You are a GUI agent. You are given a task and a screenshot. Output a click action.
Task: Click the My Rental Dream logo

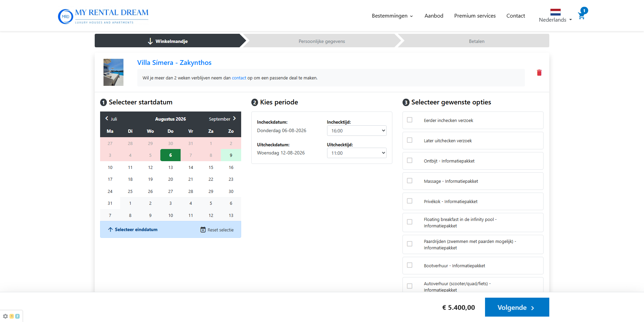tap(103, 16)
